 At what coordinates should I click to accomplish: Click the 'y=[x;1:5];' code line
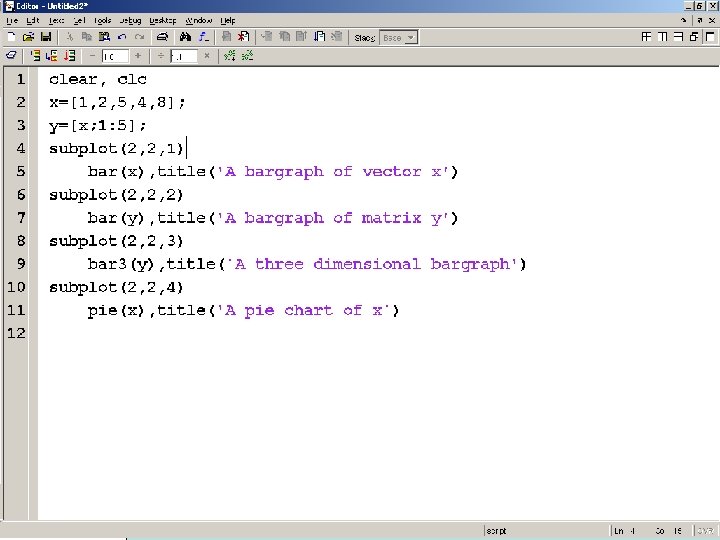tap(97, 125)
